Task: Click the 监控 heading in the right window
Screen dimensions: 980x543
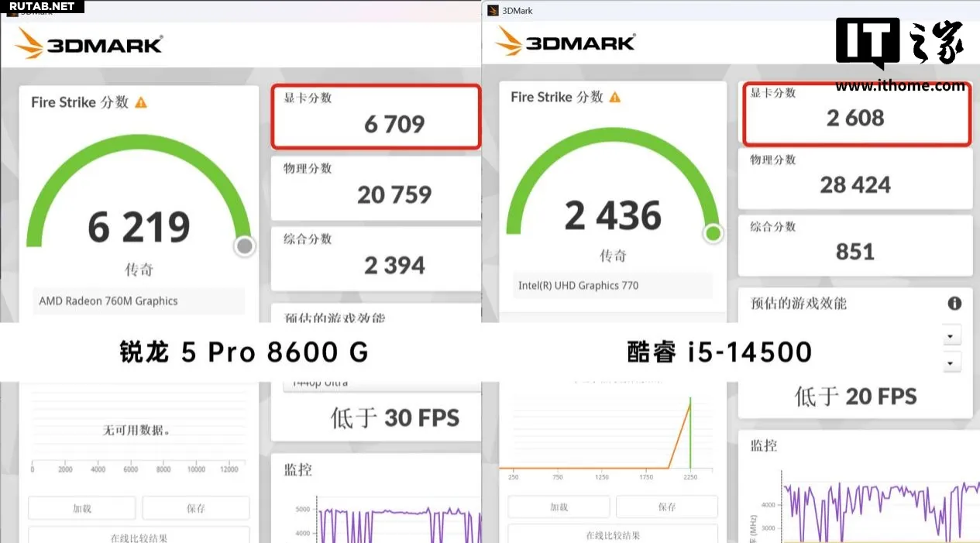Action: point(764,445)
